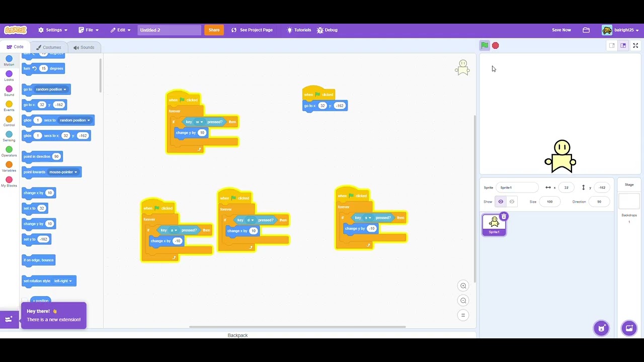Image resolution: width=644 pixels, height=362 pixels.
Task: Zoom out of the workspace
Action: tap(463, 301)
